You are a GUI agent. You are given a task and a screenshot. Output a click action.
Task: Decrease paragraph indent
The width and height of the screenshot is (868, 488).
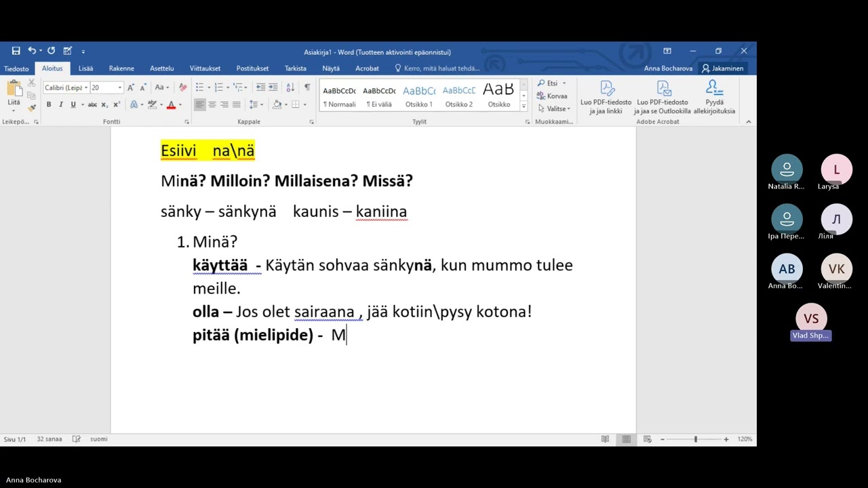260,87
